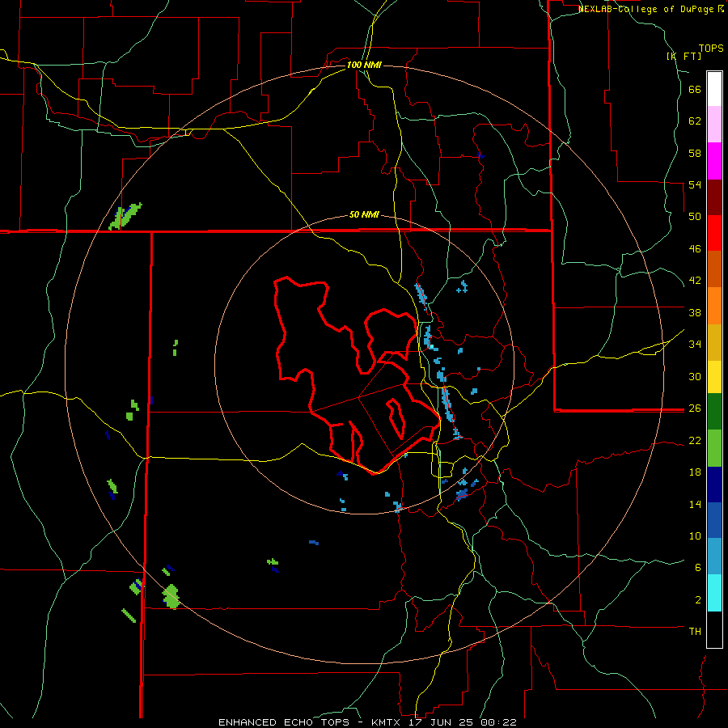
Task: Click the "KMTX" station identifier
Action: click(387, 722)
